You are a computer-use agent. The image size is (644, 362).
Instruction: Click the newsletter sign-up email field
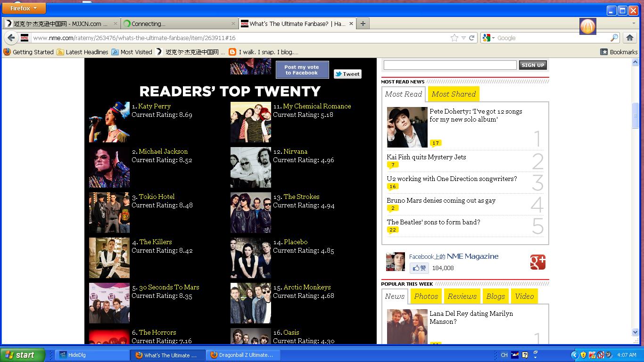click(x=450, y=65)
